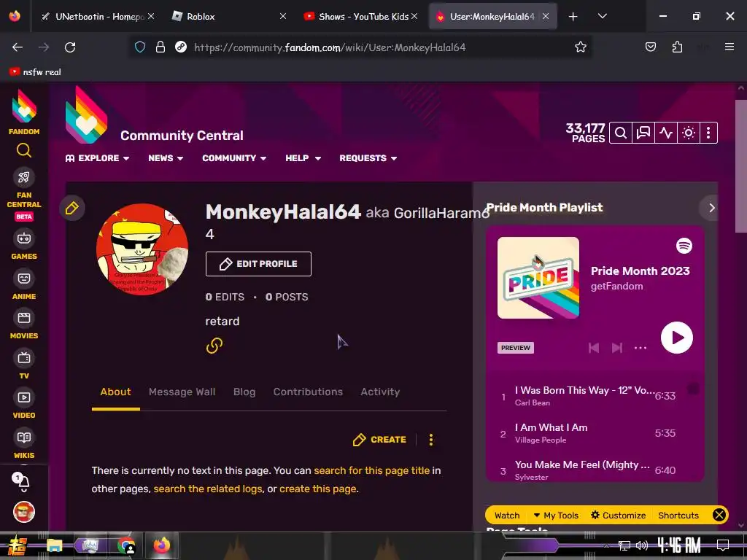
Task: Switch to the About tab
Action: pos(115,392)
